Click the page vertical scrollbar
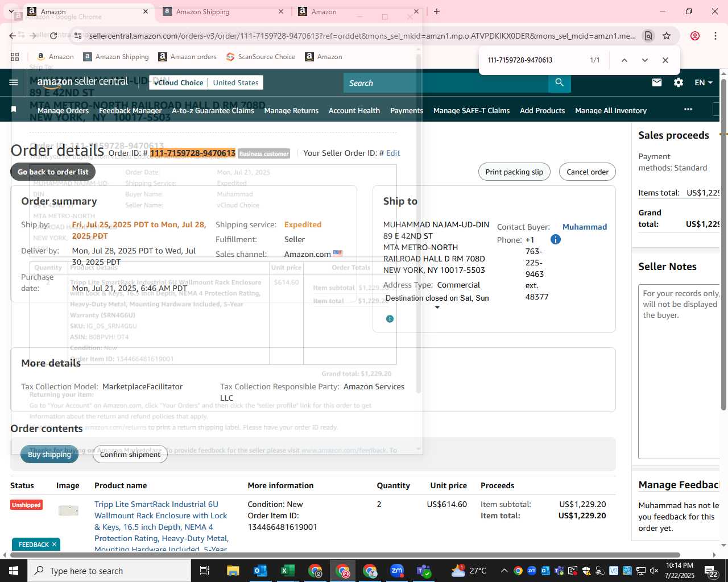This screenshot has width=728, height=582. 723,244
